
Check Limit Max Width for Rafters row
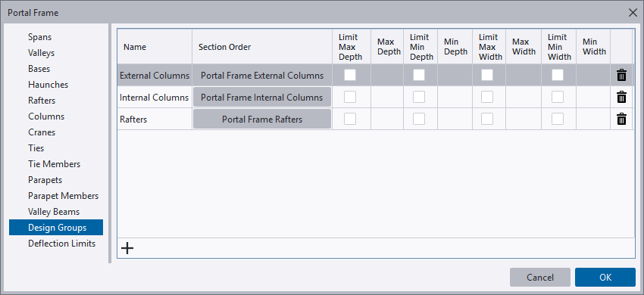(487, 119)
